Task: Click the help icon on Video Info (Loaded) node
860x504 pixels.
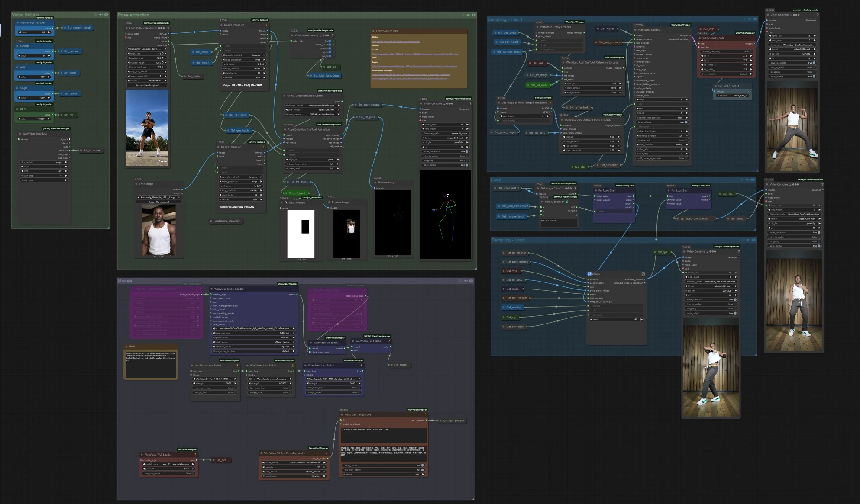Action: [x=333, y=35]
